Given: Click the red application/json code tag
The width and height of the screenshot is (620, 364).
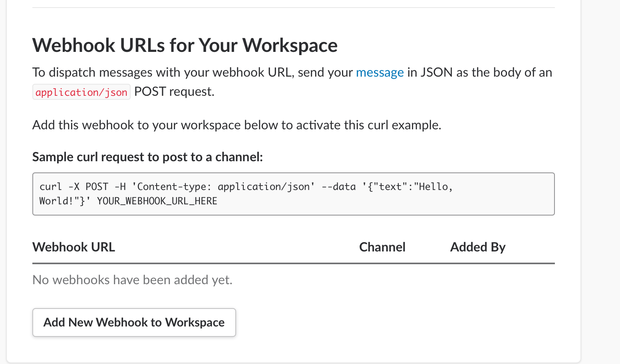Looking at the screenshot, I should [x=81, y=92].
